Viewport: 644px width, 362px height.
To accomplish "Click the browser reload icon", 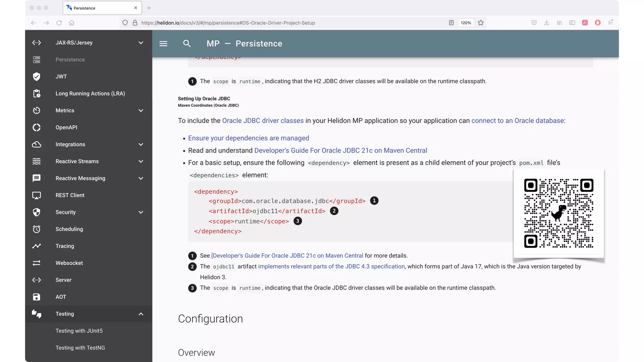I will 59,23.
